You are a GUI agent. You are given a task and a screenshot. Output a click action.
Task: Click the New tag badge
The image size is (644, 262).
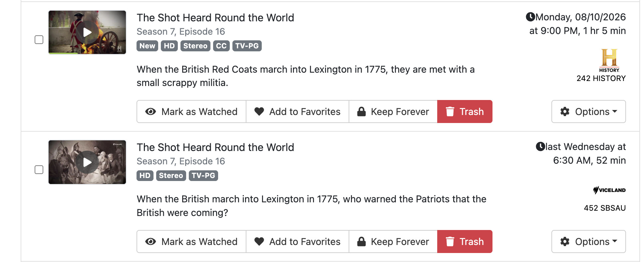pos(147,46)
